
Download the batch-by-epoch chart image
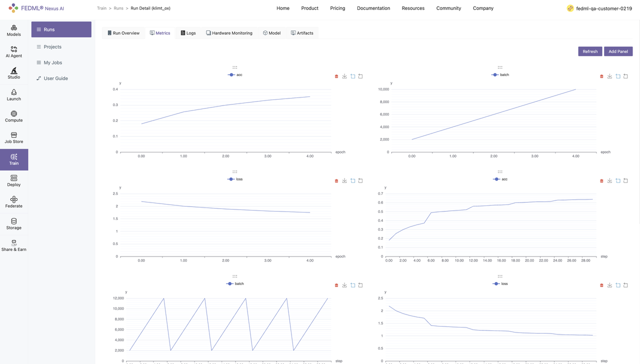pyautogui.click(x=609, y=76)
